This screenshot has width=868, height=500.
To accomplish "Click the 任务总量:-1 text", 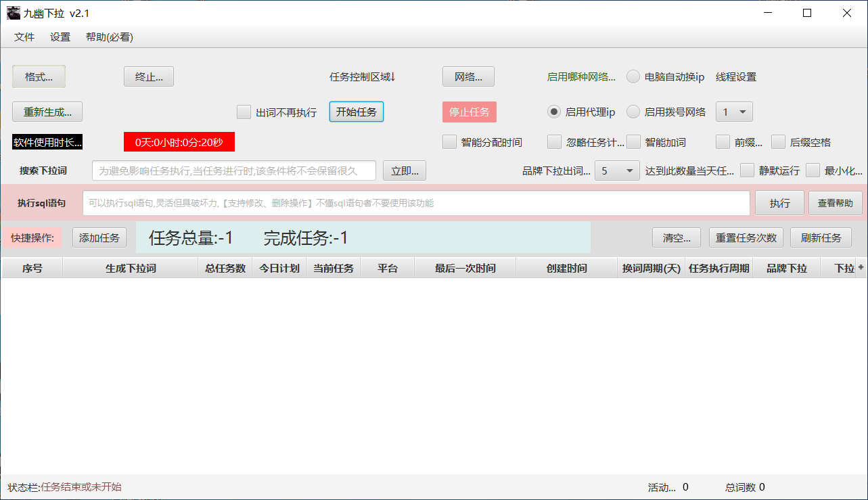I will [x=191, y=237].
